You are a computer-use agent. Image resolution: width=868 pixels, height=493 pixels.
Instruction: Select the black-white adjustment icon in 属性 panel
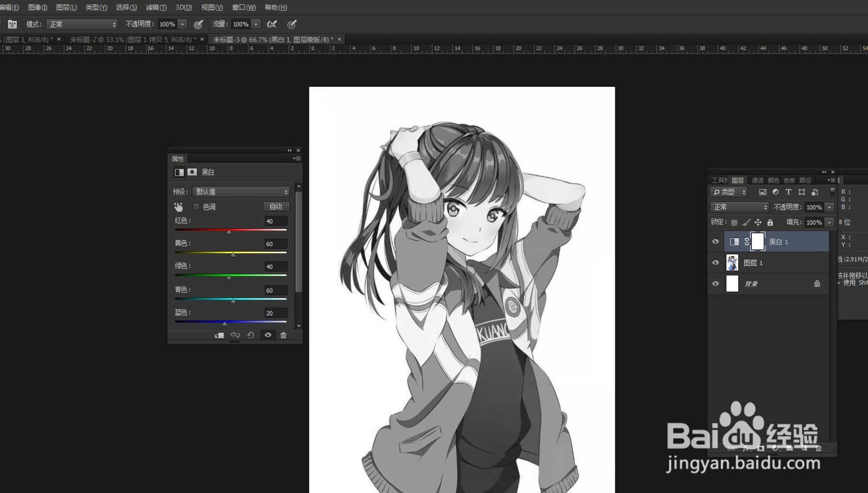[179, 172]
